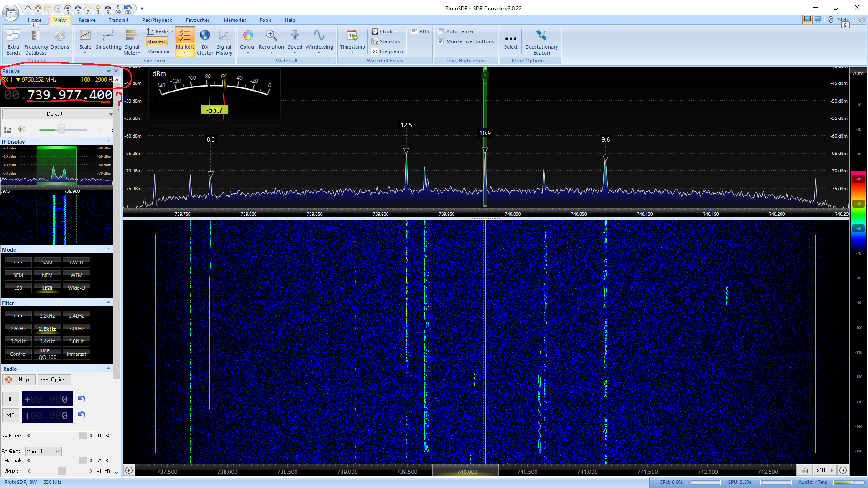Switch to the Rec/Playback tab

[157, 20]
